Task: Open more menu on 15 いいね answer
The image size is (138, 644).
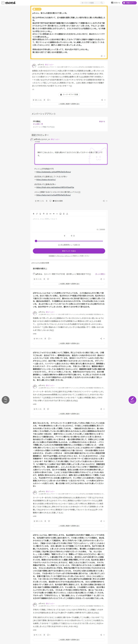Action: coord(105,100)
